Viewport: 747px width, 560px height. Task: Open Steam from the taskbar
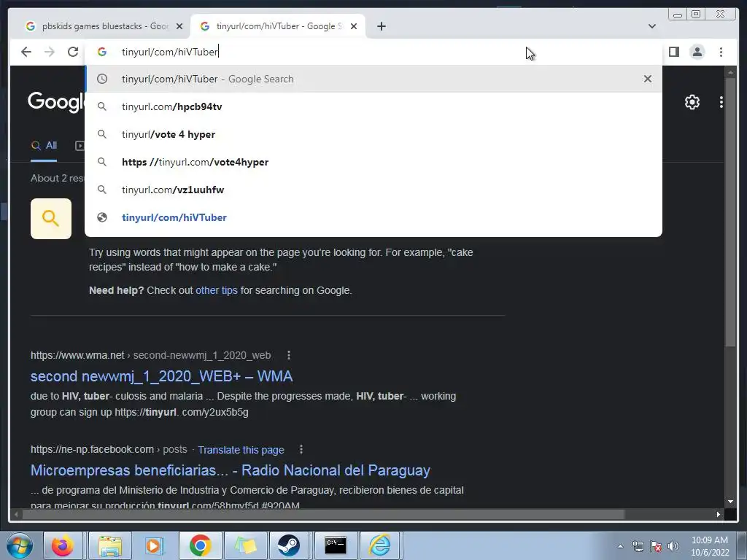pyautogui.click(x=289, y=545)
